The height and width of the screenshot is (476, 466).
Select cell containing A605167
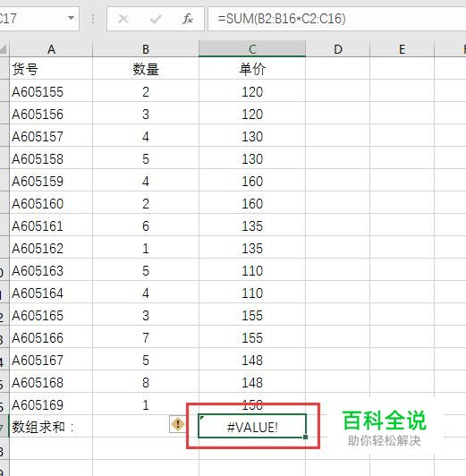[51, 360]
